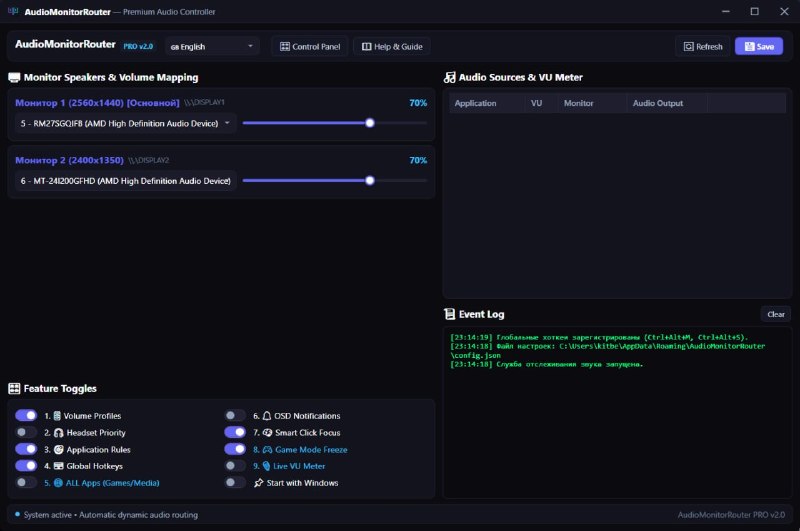The height and width of the screenshot is (531, 800).
Task: Open Help & Guide
Action: tap(392, 46)
